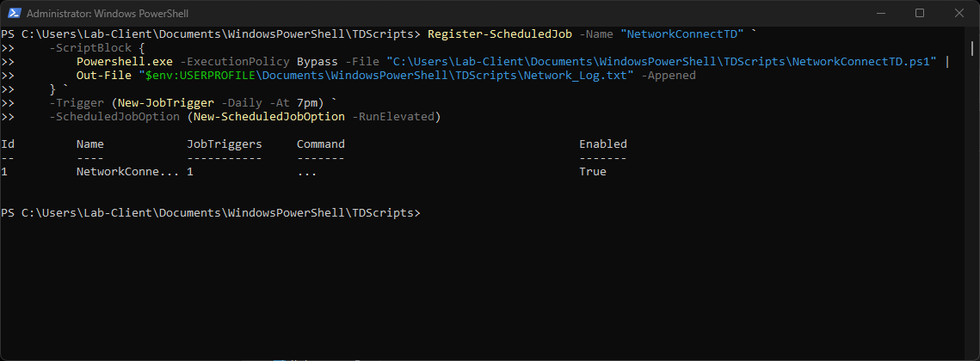Click Powershell.exe in the script block
This screenshot has height=361, width=980.
click(x=117, y=62)
